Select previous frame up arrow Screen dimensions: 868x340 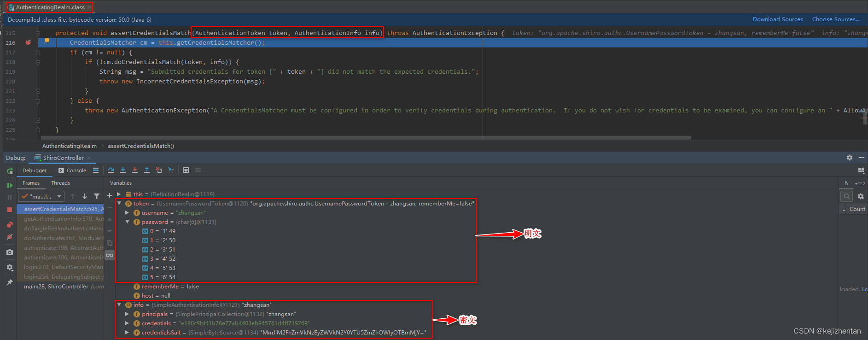73,196
